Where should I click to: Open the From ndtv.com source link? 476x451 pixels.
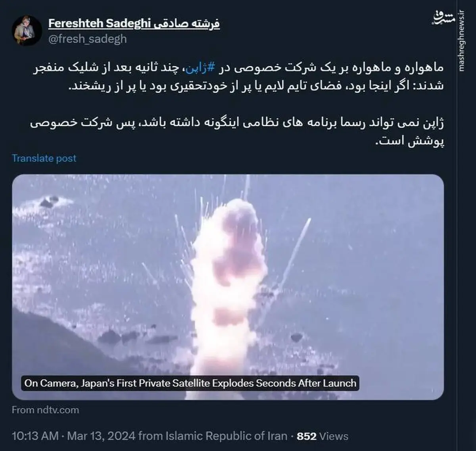[45, 410]
